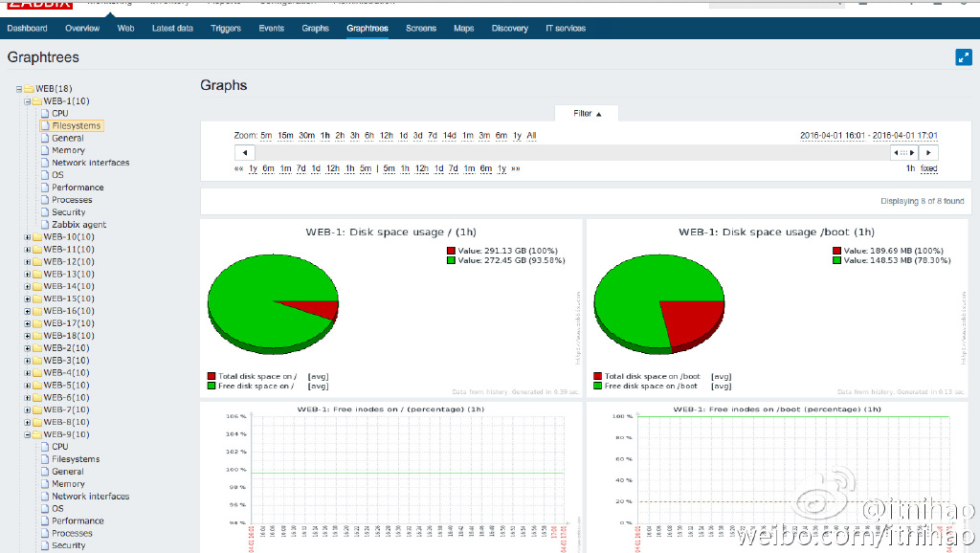Click the right arrow button on time slider

tap(928, 152)
